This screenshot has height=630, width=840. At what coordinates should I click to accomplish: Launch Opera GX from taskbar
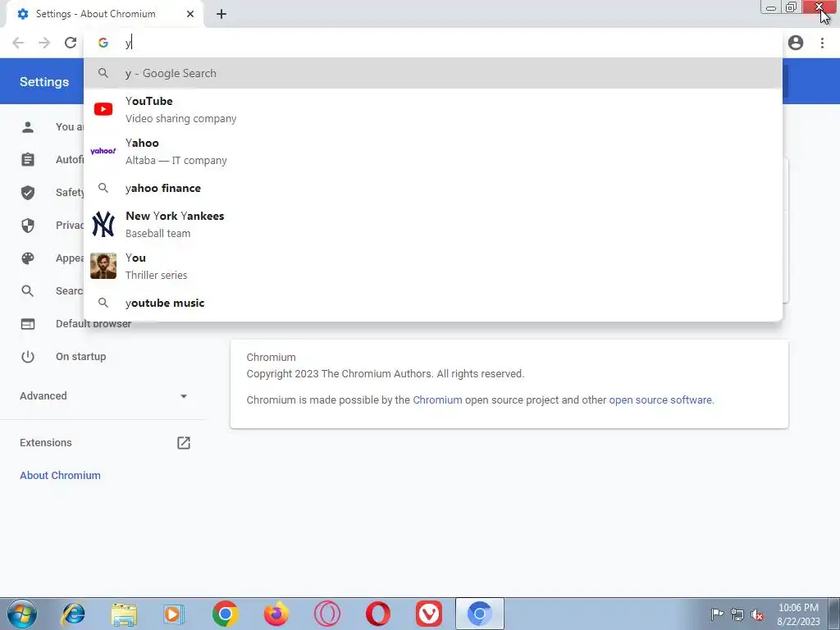(x=326, y=614)
